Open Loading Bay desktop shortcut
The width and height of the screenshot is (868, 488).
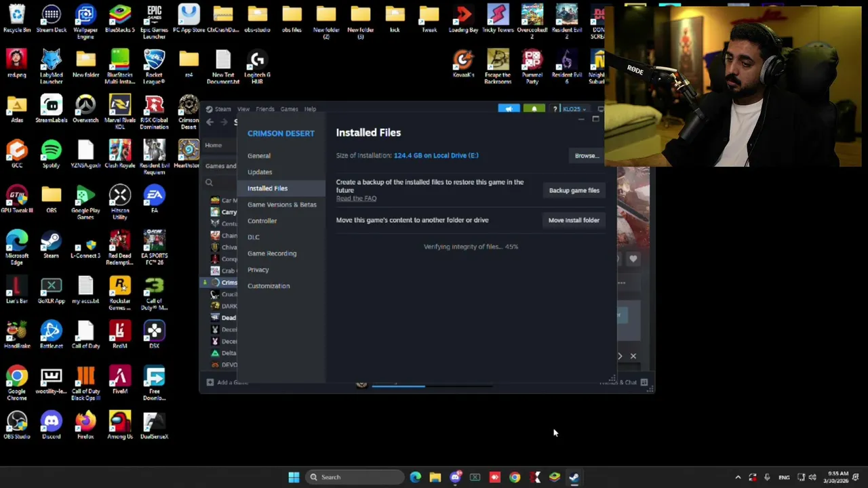(463, 18)
